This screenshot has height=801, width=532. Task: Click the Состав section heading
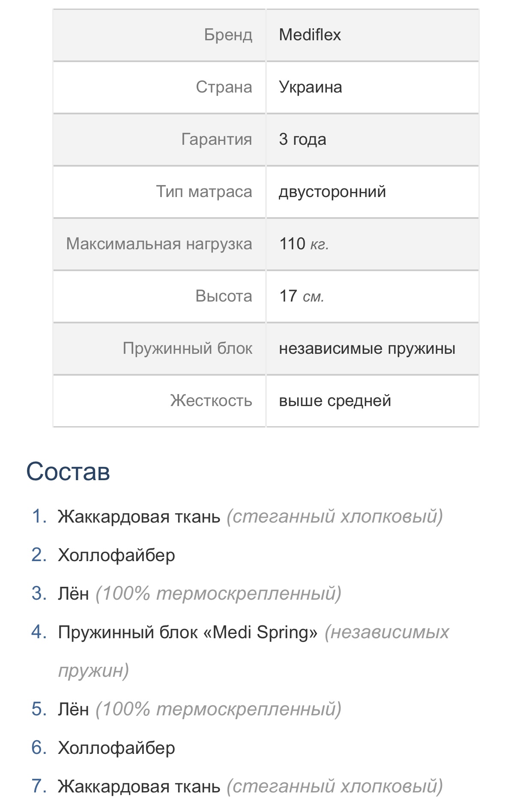point(68,472)
